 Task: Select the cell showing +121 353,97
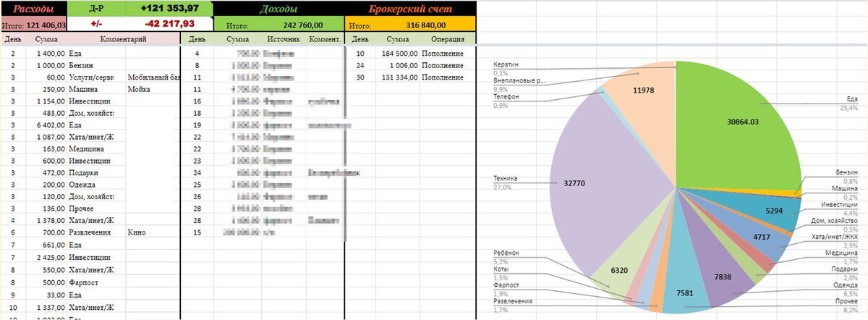(x=169, y=9)
